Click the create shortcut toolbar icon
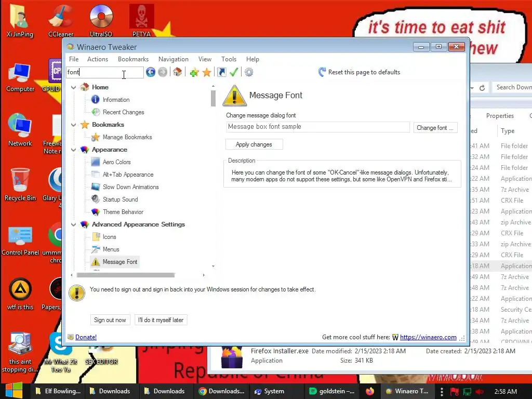 pyautogui.click(x=221, y=72)
